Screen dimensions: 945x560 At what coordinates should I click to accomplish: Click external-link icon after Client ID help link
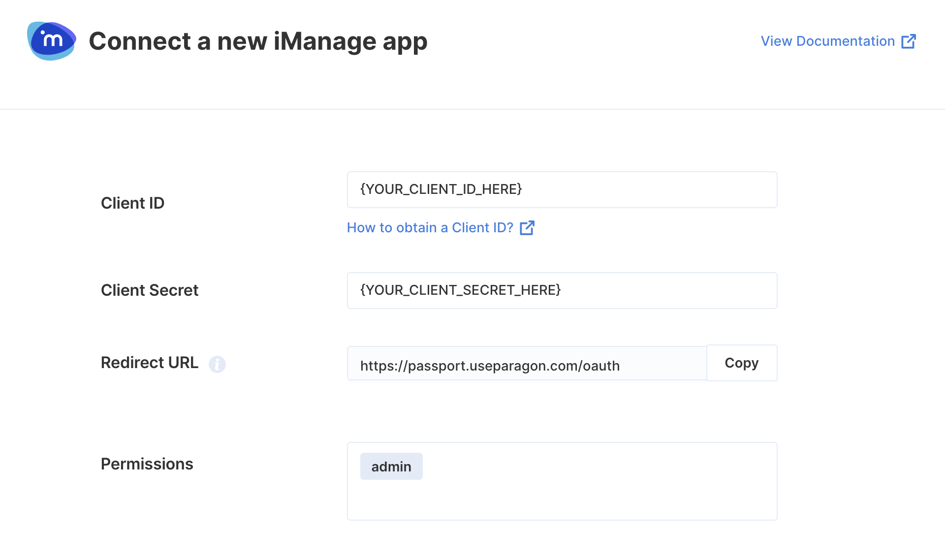coord(527,228)
